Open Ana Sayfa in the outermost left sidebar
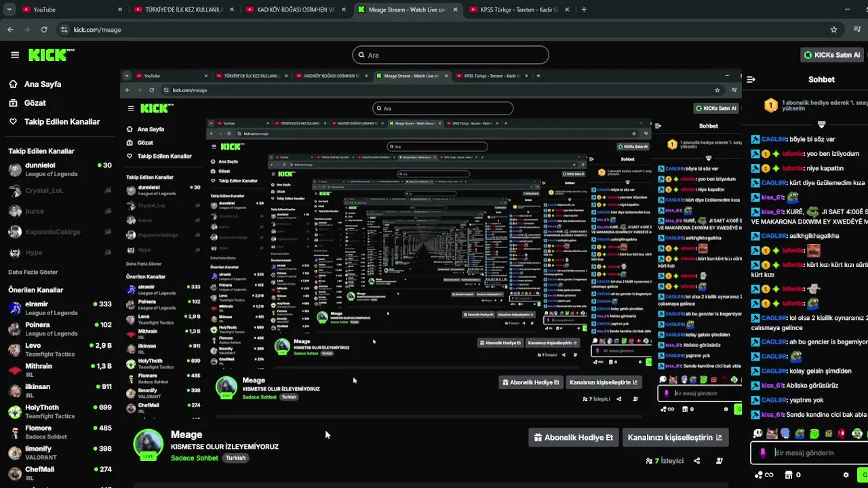 [43, 84]
